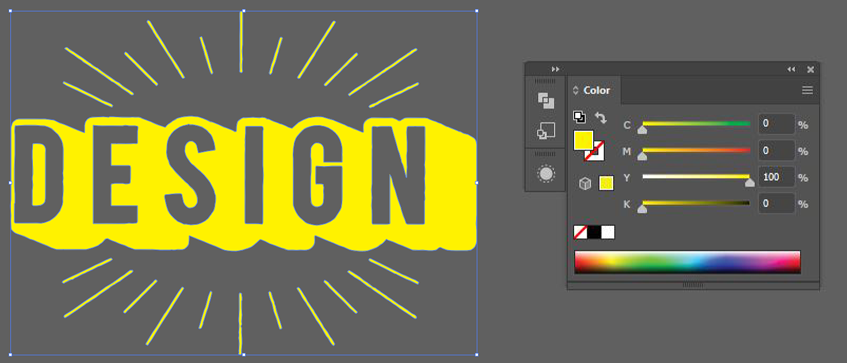Select the None swatch with red slash
Screen dimensions: 847x363
pos(580,232)
